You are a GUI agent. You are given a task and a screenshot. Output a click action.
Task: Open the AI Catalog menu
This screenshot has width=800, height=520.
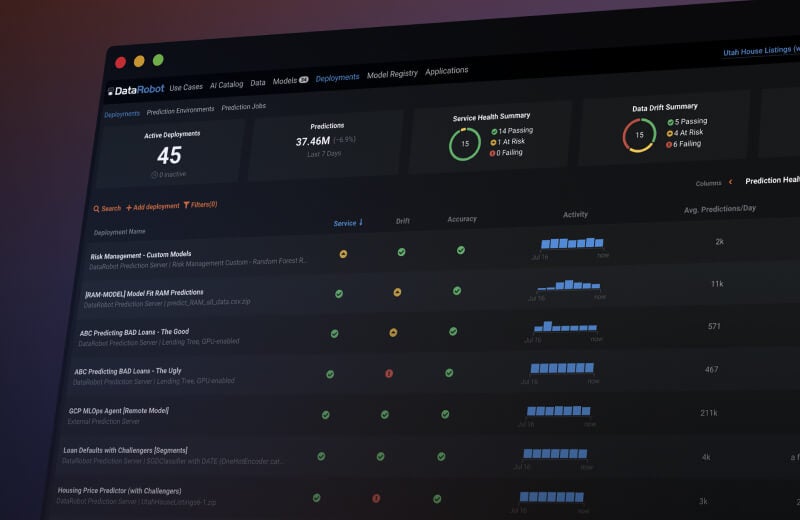point(227,85)
